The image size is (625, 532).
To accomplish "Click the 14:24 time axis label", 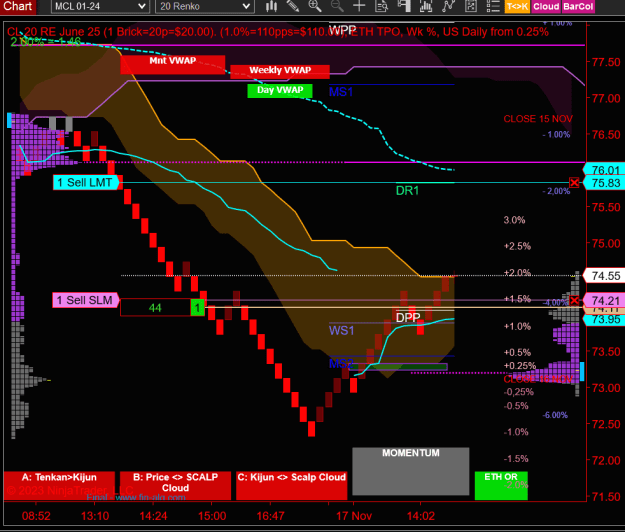I will point(153,516).
